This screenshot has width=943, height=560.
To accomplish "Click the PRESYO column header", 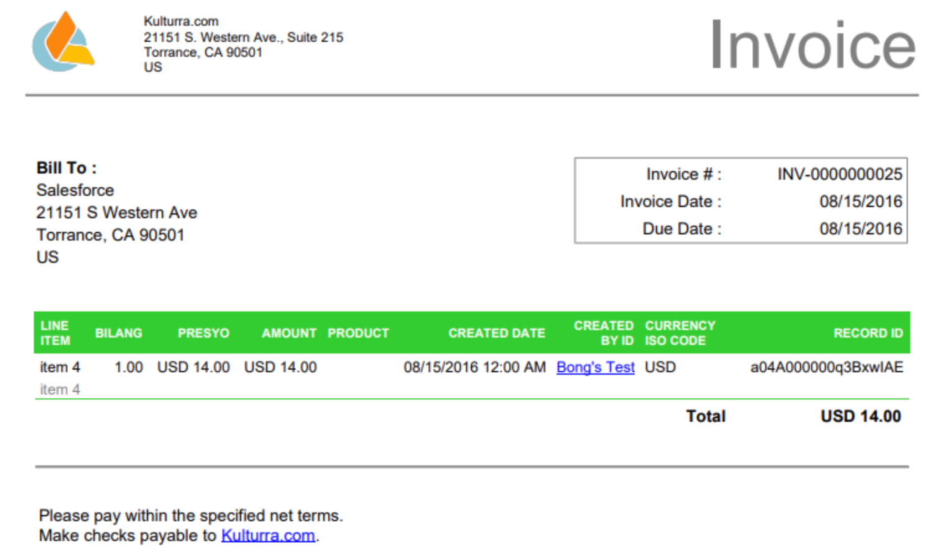I will (x=204, y=333).
